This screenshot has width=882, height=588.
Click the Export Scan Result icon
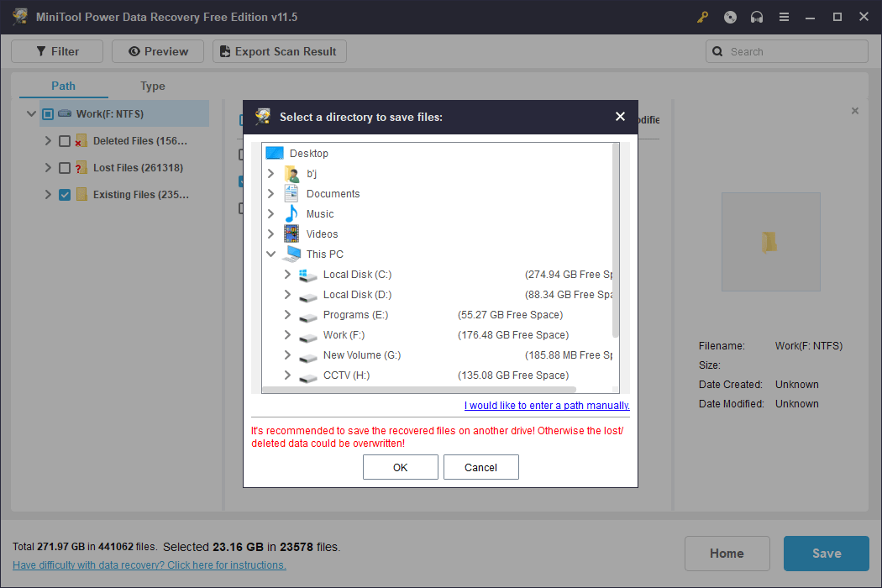click(223, 51)
